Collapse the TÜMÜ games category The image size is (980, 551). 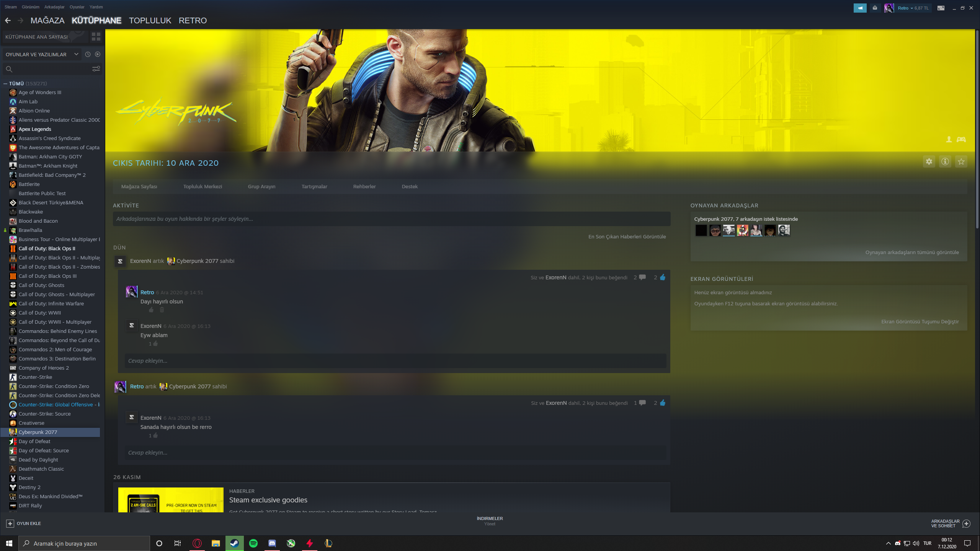tap(5, 83)
